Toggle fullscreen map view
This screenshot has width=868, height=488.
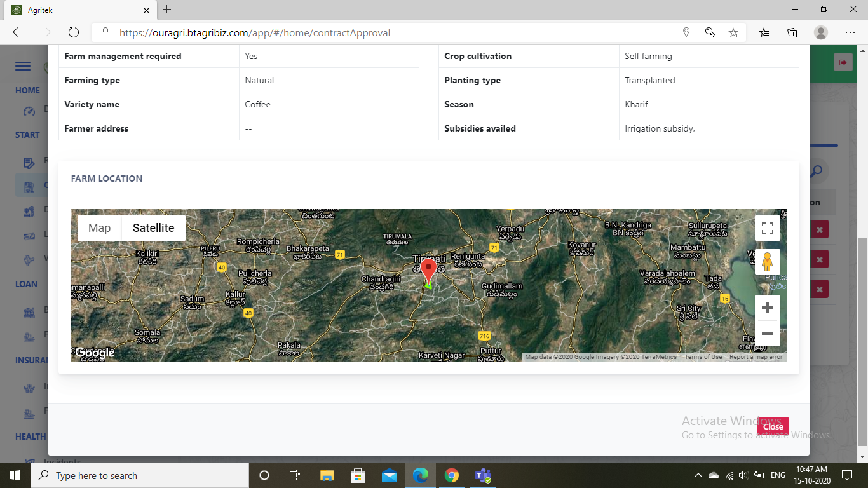pyautogui.click(x=767, y=228)
